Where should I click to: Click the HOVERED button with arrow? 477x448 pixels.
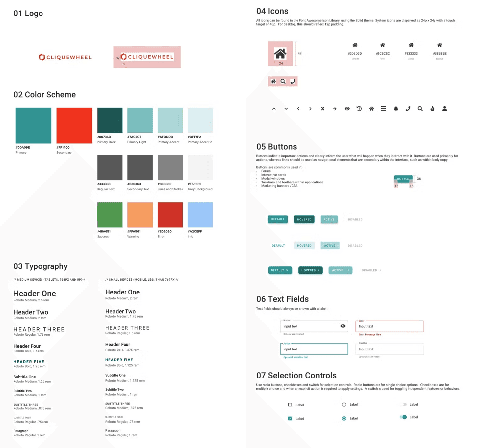tap(310, 270)
